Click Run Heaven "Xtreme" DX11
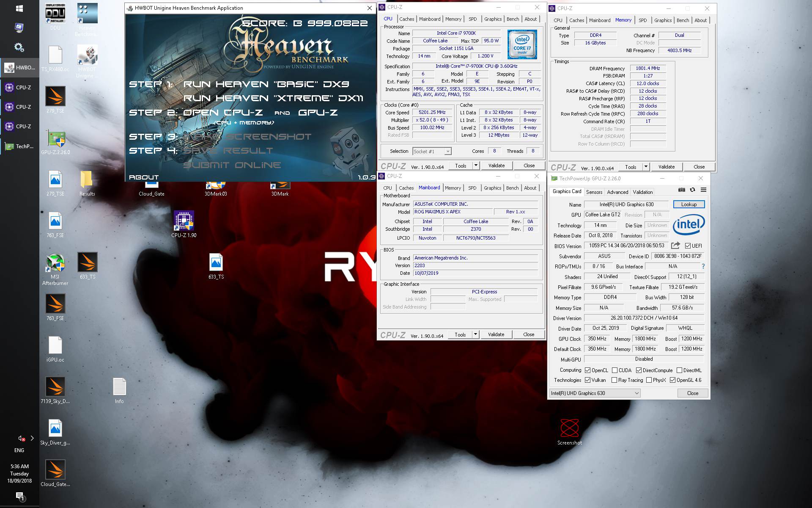Viewport: 812px width, 508px height. coord(273,98)
